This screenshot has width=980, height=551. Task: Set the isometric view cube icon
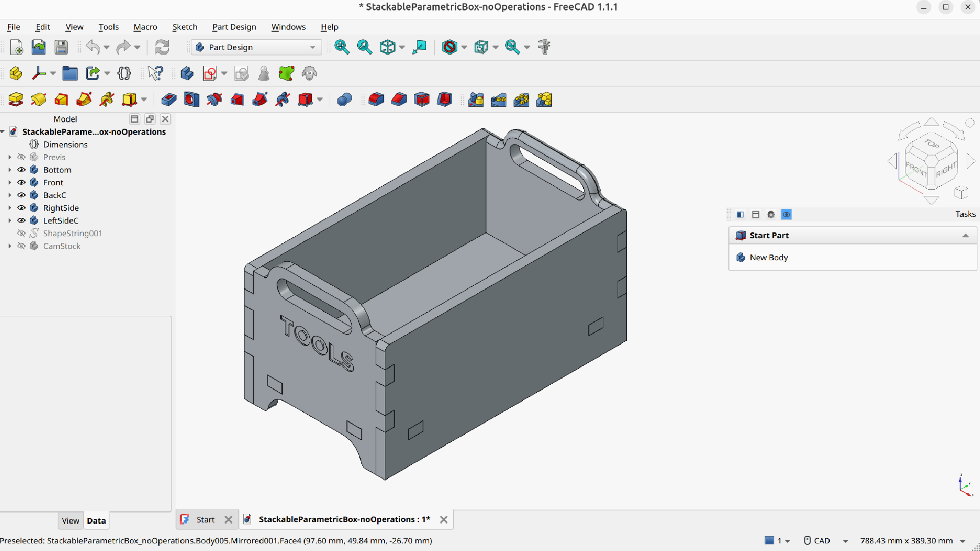(x=387, y=47)
